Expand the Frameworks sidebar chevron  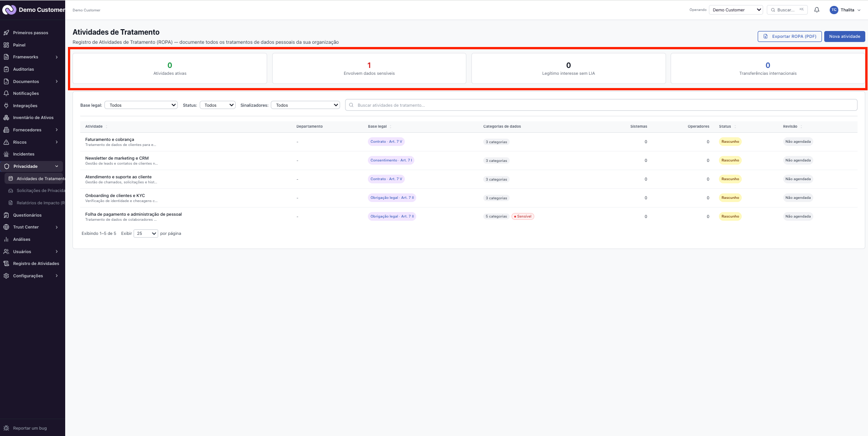click(57, 57)
